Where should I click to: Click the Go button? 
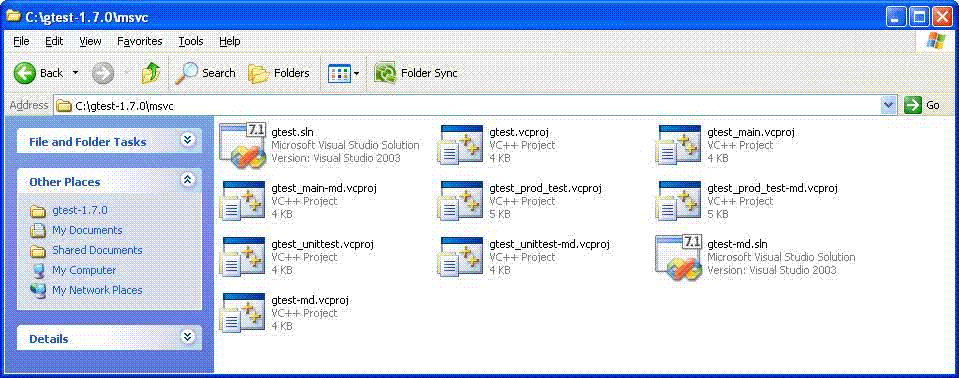click(x=922, y=105)
